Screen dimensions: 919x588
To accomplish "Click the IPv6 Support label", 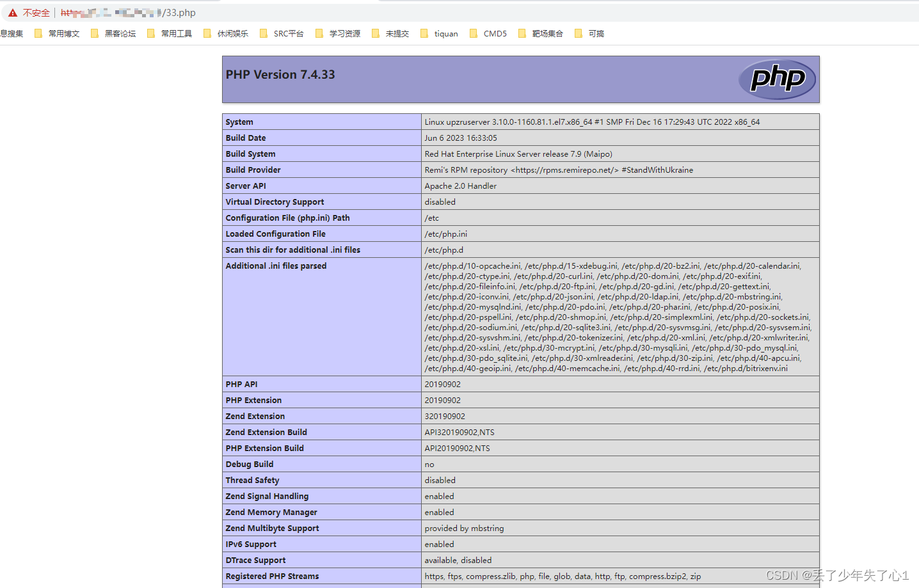I will tap(251, 544).
